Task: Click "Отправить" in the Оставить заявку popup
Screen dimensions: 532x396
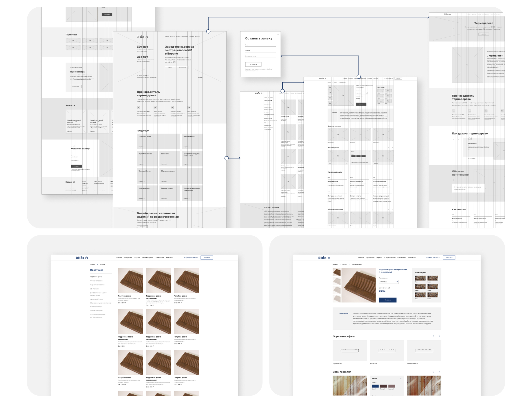Action: 253,64
